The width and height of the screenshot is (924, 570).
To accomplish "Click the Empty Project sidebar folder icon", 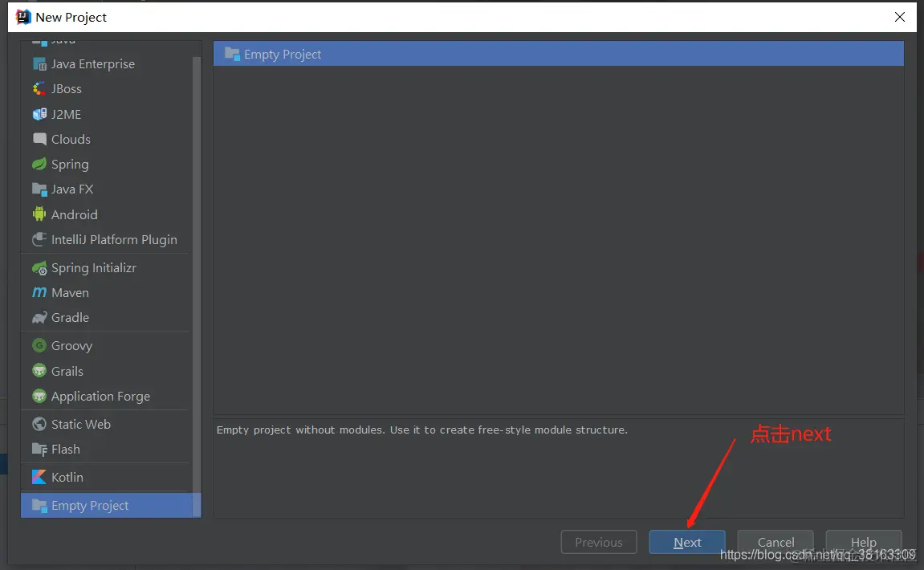I will (x=39, y=506).
